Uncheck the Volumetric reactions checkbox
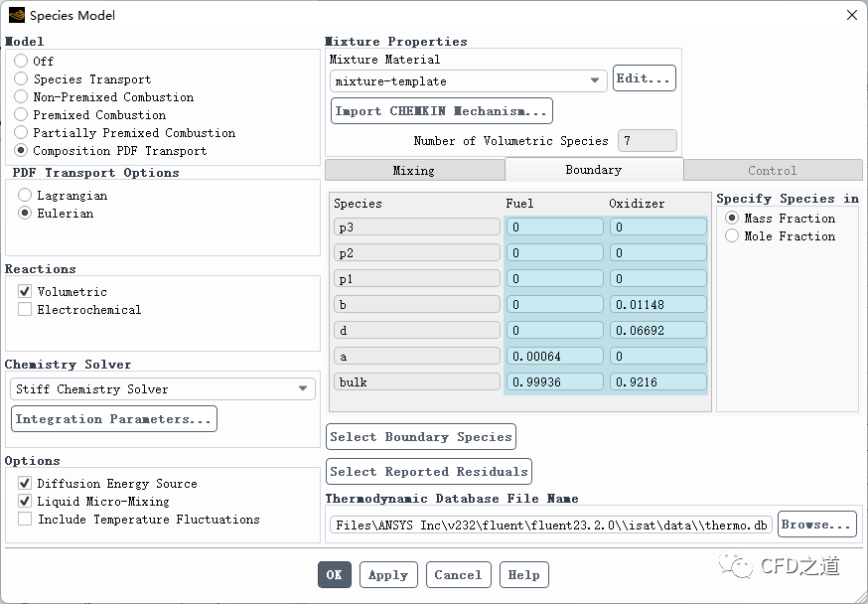 pyautogui.click(x=25, y=292)
